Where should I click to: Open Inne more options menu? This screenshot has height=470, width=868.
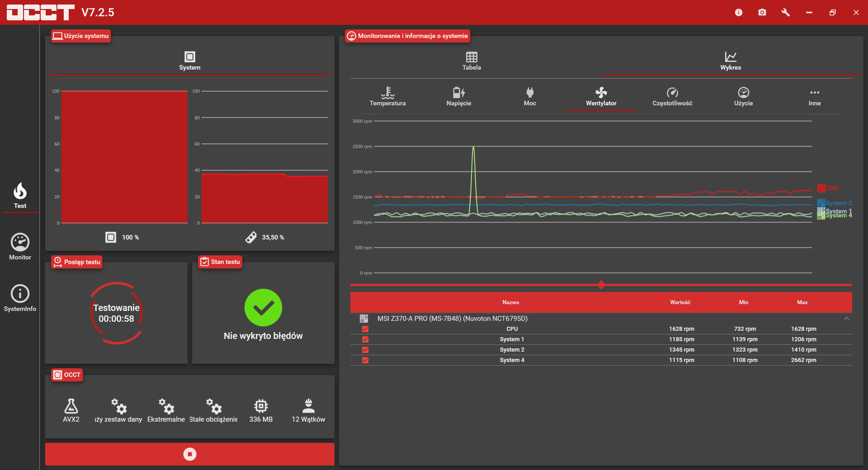pos(815,97)
